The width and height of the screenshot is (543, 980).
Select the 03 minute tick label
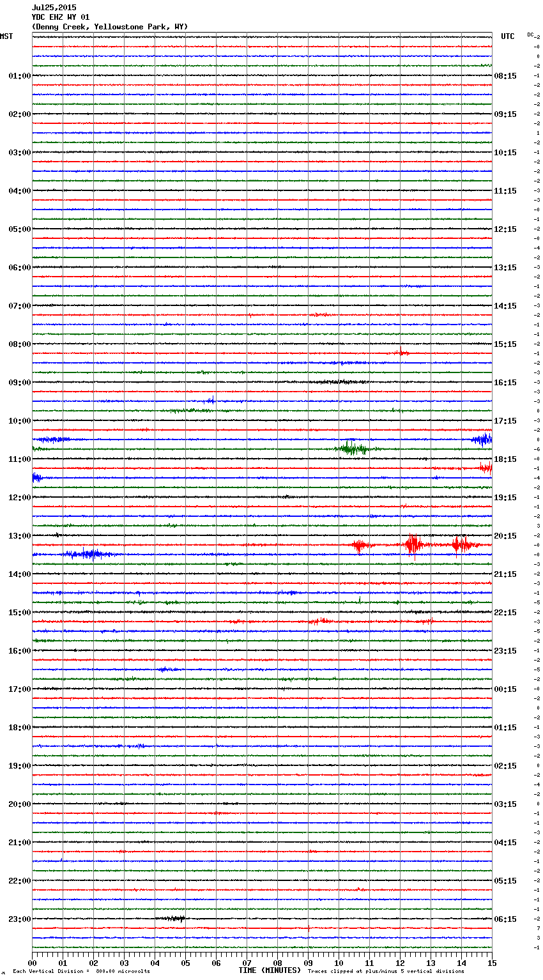[124, 963]
